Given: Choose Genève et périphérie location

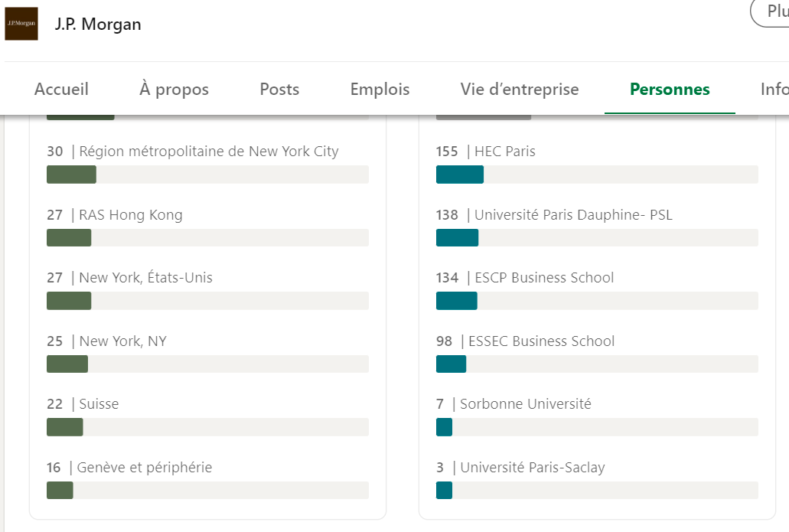Looking at the screenshot, I should (208, 480).
